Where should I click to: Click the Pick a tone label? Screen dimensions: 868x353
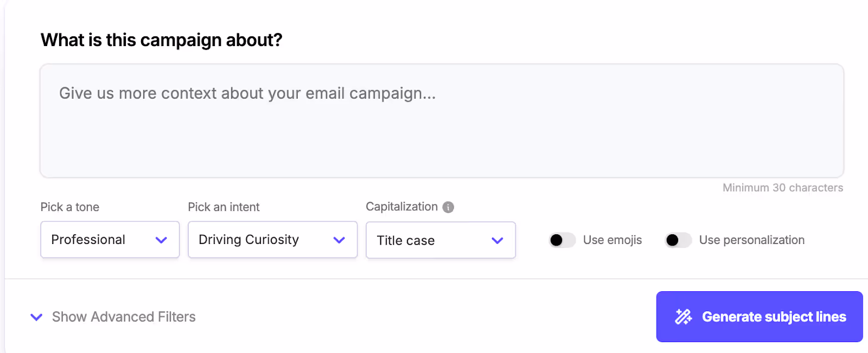pyautogui.click(x=70, y=207)
